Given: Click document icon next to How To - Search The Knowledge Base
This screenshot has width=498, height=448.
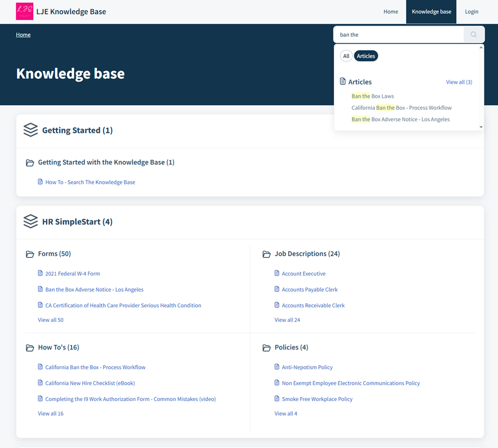Looking at the screenshot, I should (40, 182).
